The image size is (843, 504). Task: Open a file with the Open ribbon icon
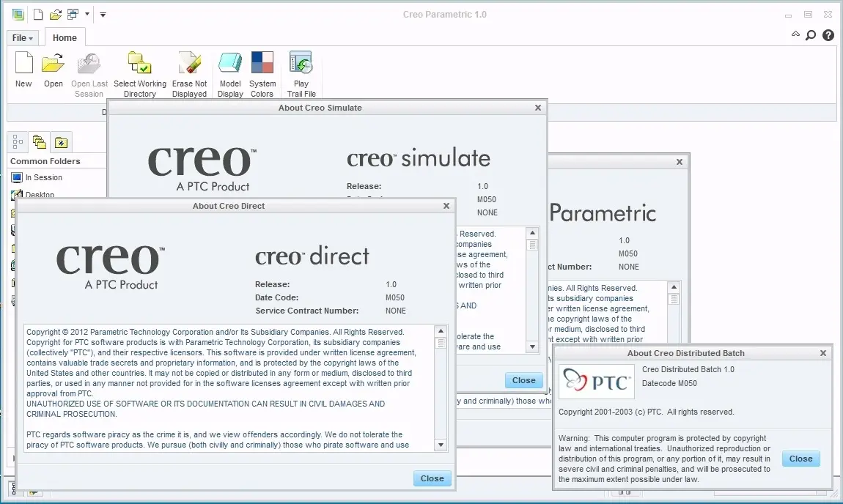coord(54,64)
